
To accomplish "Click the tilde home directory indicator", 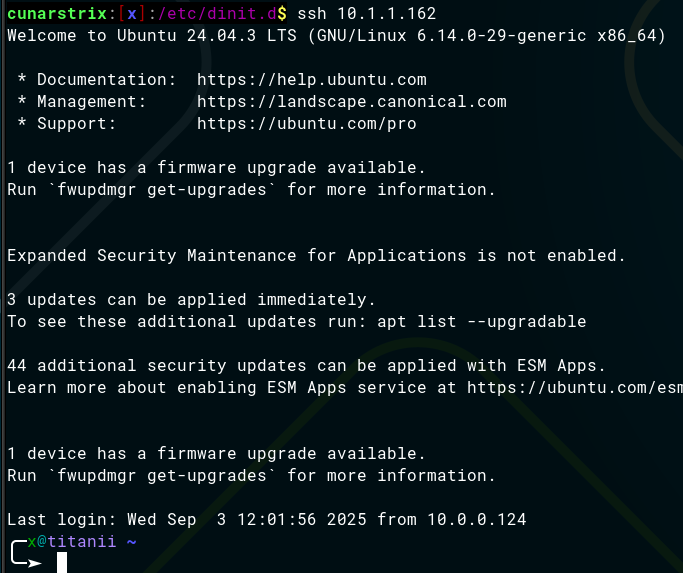I will tap(131, 541).
